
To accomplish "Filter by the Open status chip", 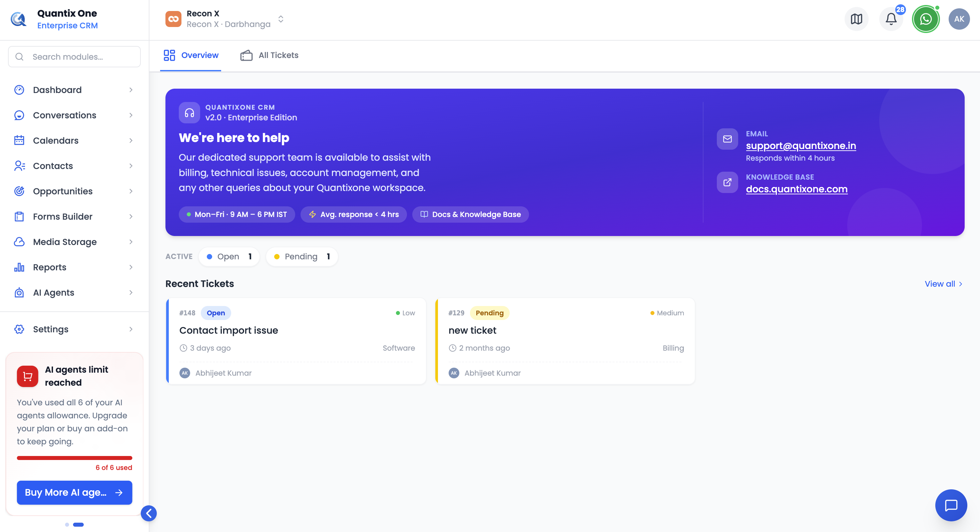I will coord(229,257).
